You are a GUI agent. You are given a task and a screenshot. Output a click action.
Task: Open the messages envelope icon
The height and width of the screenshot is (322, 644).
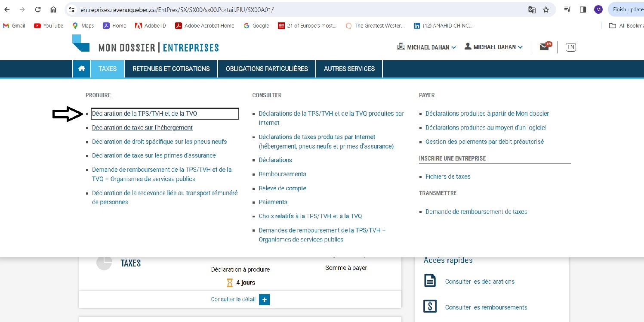click(x=544, y=47)
